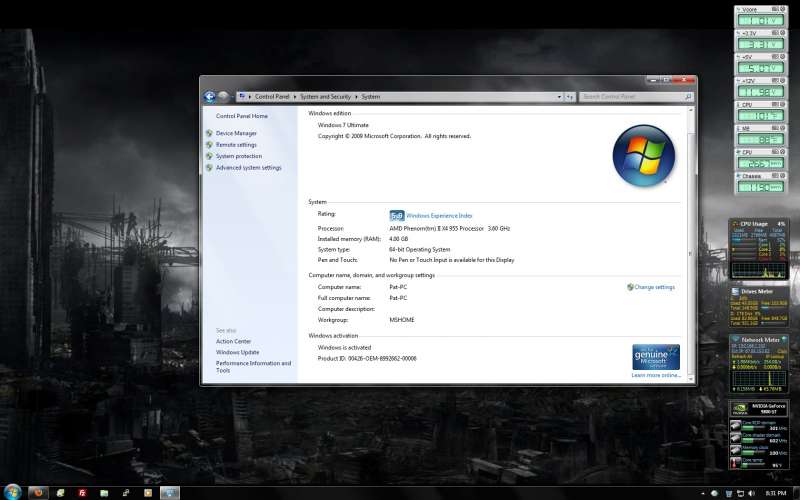Click the genuine Microsoft software badge
800x500 pixels.
click(x=656, y=356)
